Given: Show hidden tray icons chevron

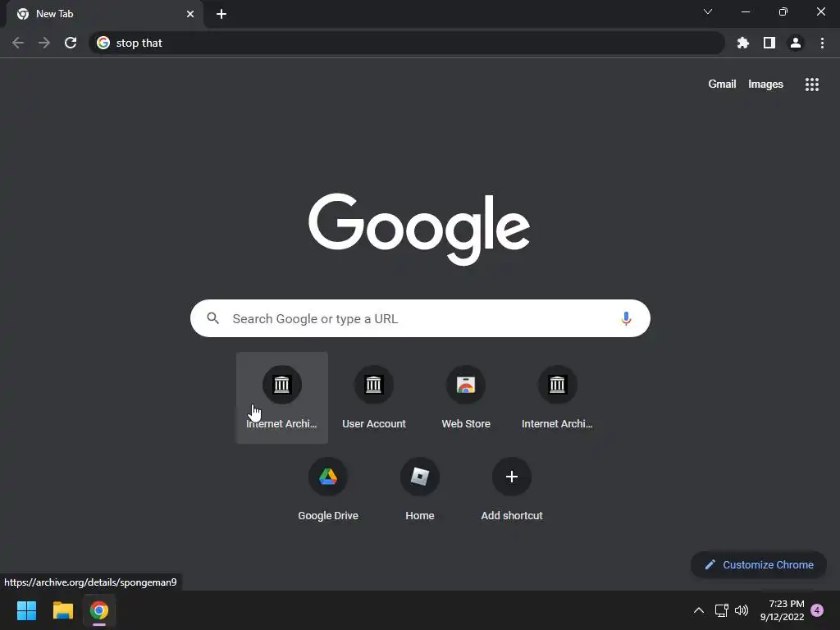Looking at the screenshot, I should 699,610.
